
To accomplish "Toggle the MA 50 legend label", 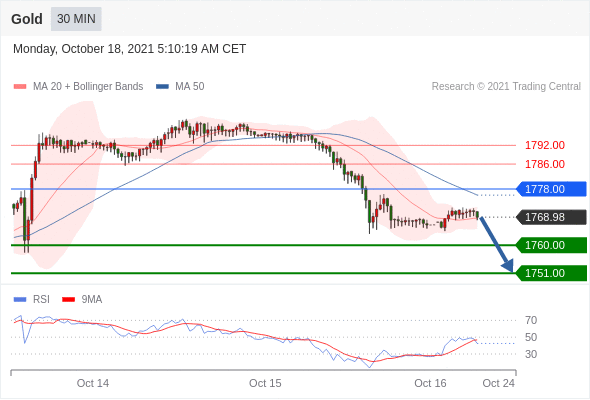I will [190, 87].
